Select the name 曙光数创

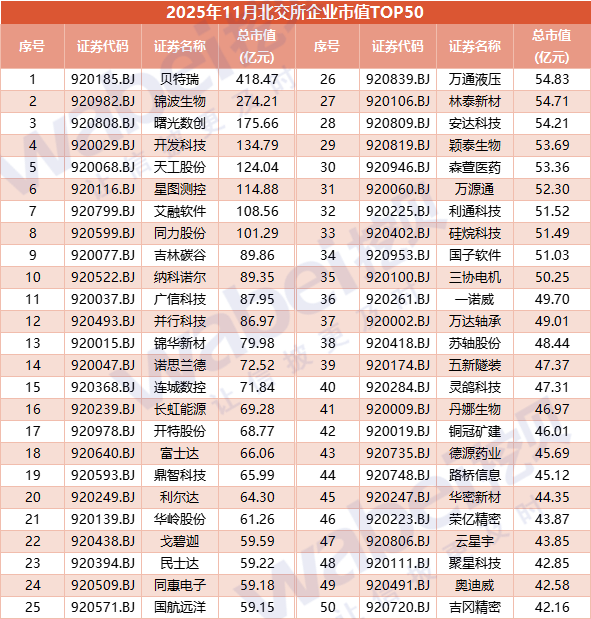(x=180, y=124)
